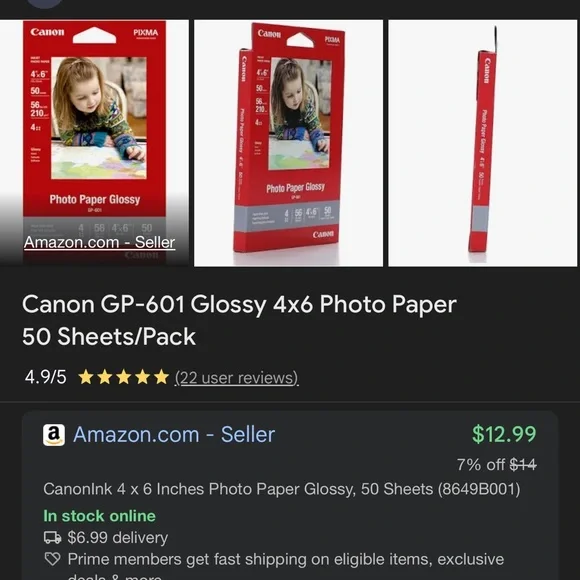Click the CanonInk 4 x 6 Inches description
This screenshot has height=580, width=580.
[282, 489]
